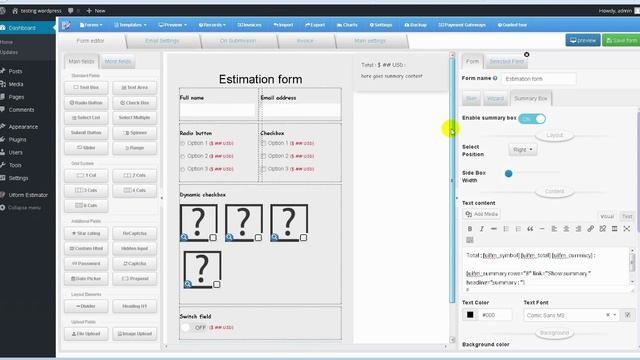Add a Text Box field
The height and width of the screenshot is (360, 640).
86,87
